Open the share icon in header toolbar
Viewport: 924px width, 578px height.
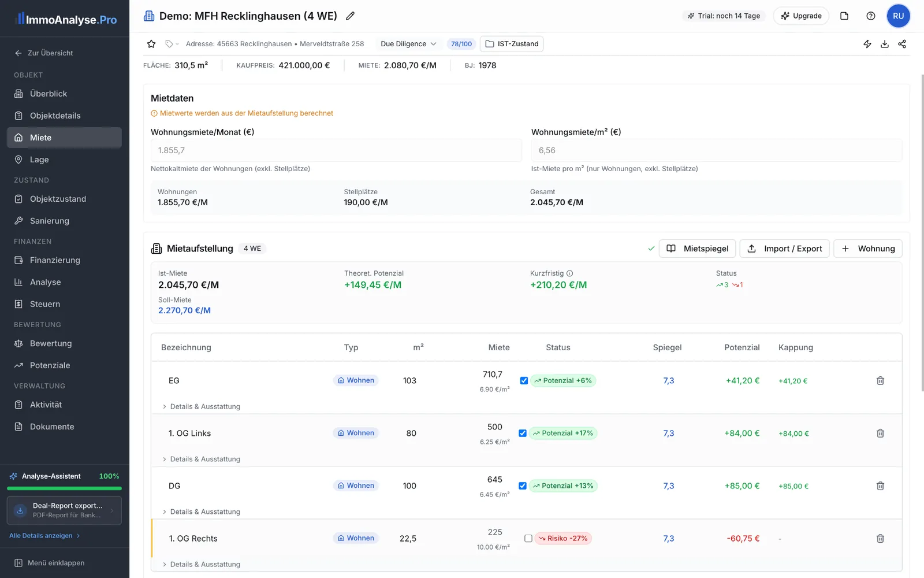point(902,44)
